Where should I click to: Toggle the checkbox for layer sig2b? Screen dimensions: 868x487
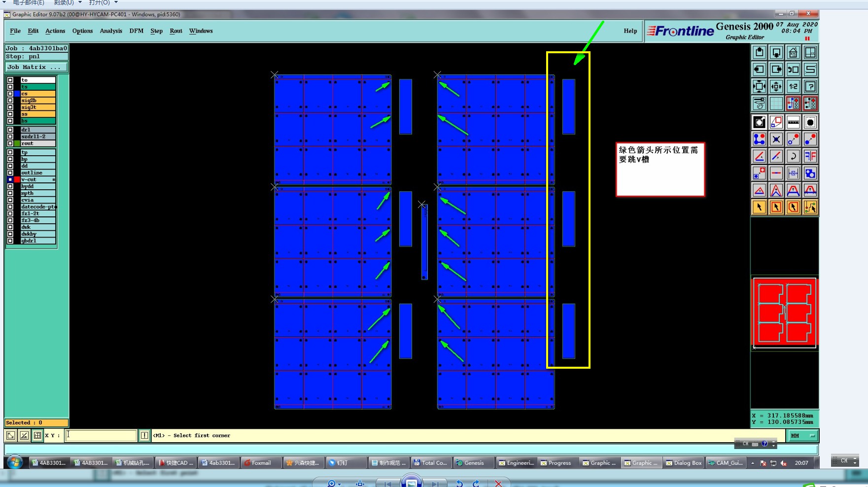click(10, 101)
